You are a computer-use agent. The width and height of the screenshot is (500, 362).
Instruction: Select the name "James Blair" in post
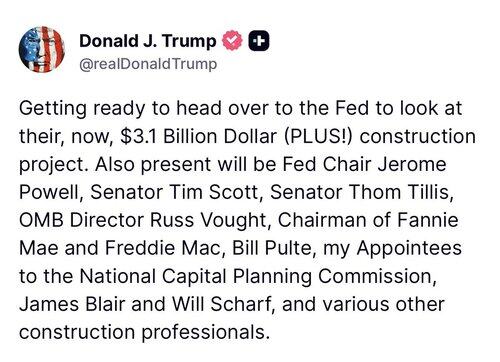(x=72, y=304)
